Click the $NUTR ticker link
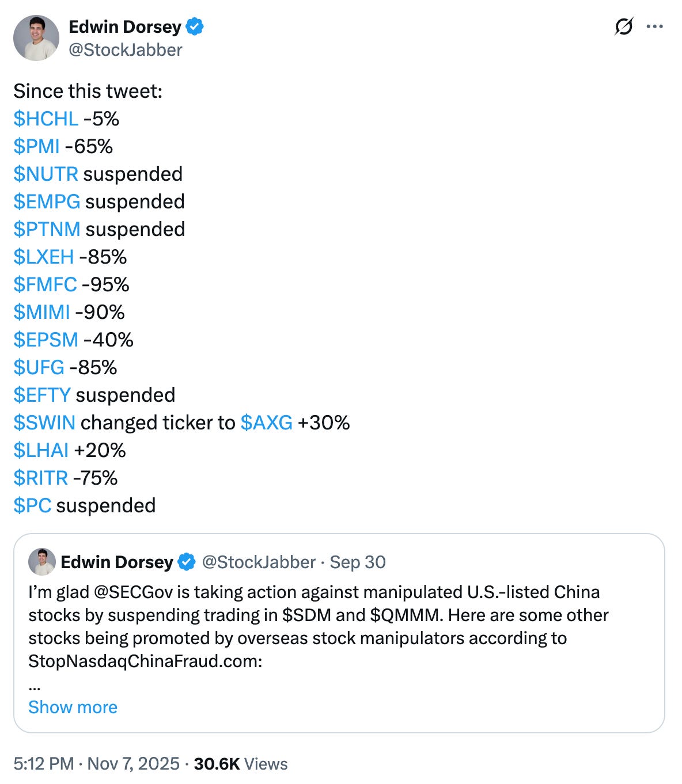 click(x=46, y=174)
